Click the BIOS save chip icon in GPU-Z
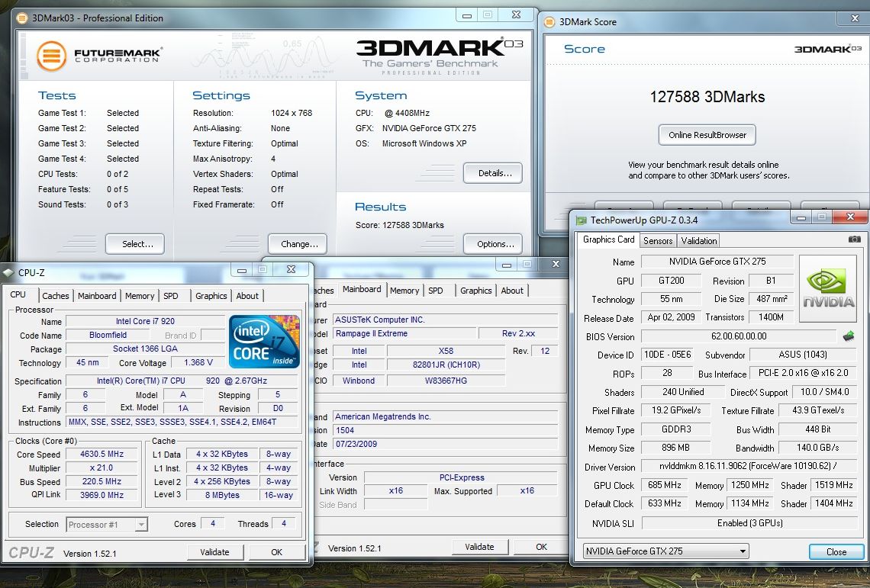Viewport: 870px width, 588px height. tap(849, 336)
